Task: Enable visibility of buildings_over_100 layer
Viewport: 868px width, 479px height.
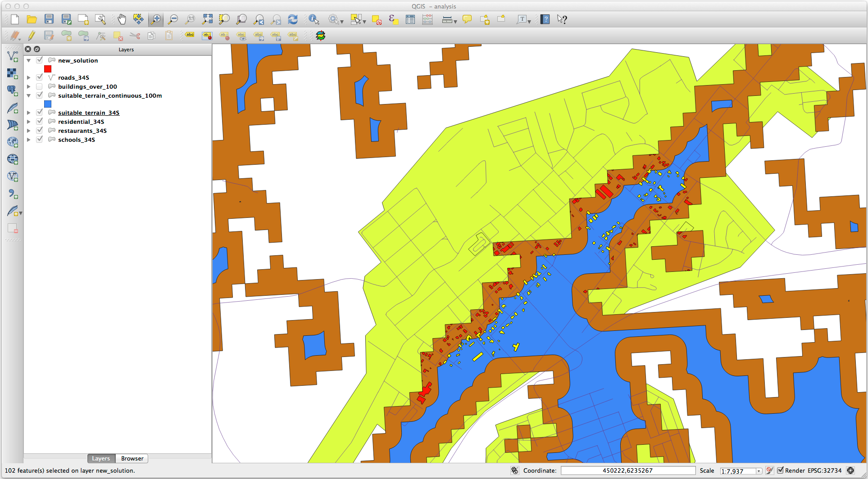Action: point(40,86)
